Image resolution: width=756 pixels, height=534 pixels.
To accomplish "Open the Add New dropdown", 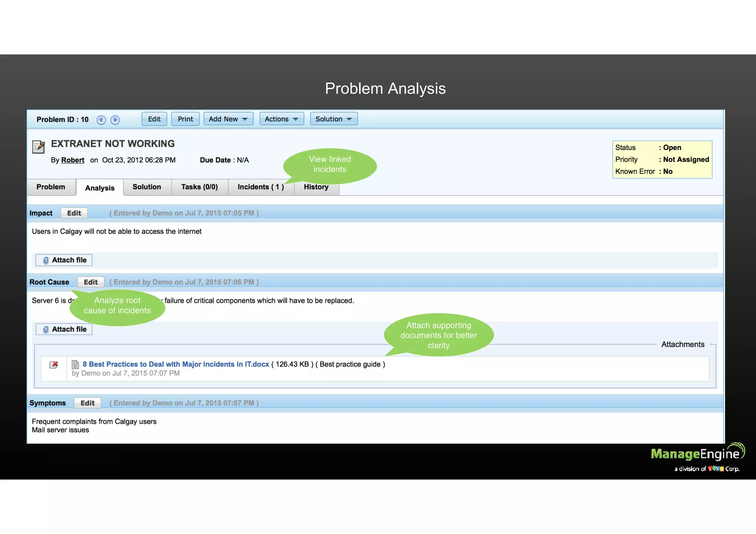I will 228,119.
